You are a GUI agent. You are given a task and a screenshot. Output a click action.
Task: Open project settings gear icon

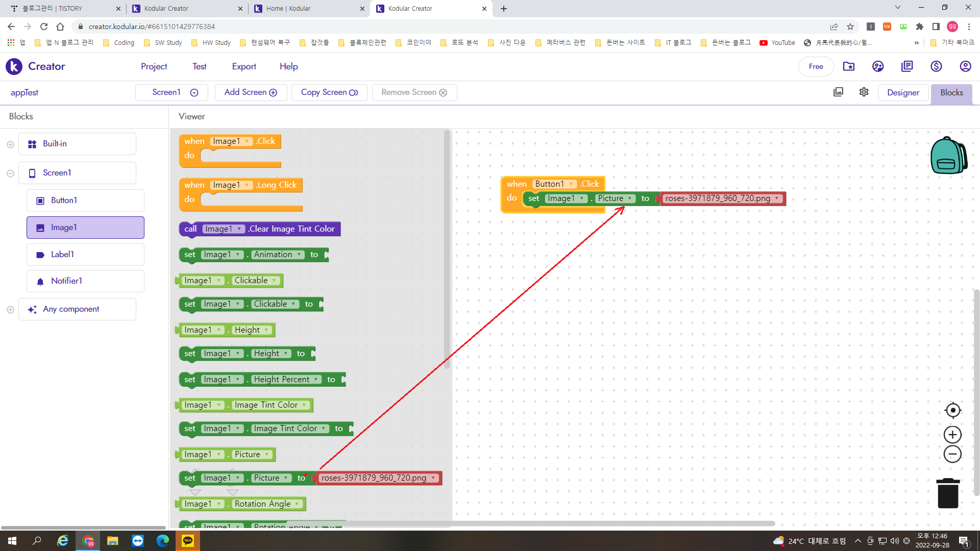[x=864, y=92]
